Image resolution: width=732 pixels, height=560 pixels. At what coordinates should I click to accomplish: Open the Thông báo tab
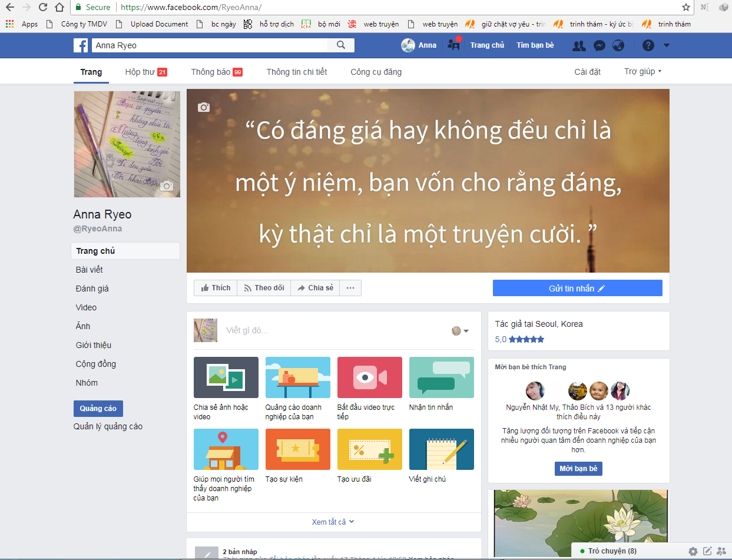pos(217,72)
